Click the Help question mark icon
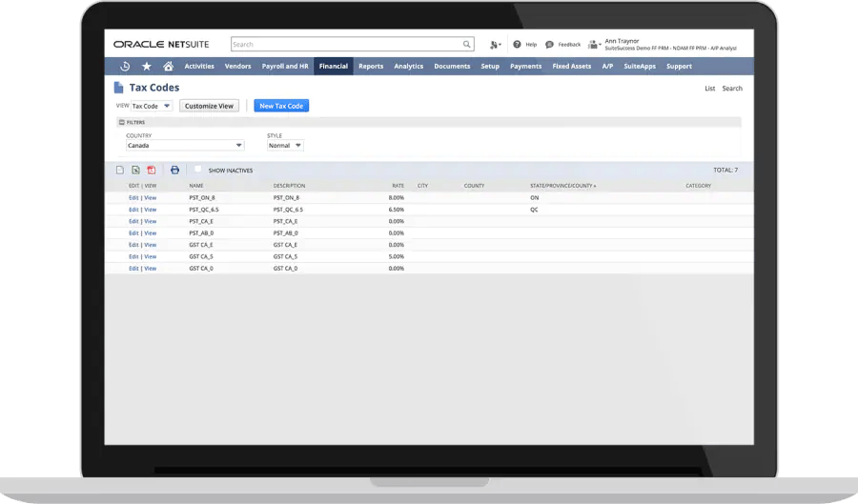 click(517, 44)
